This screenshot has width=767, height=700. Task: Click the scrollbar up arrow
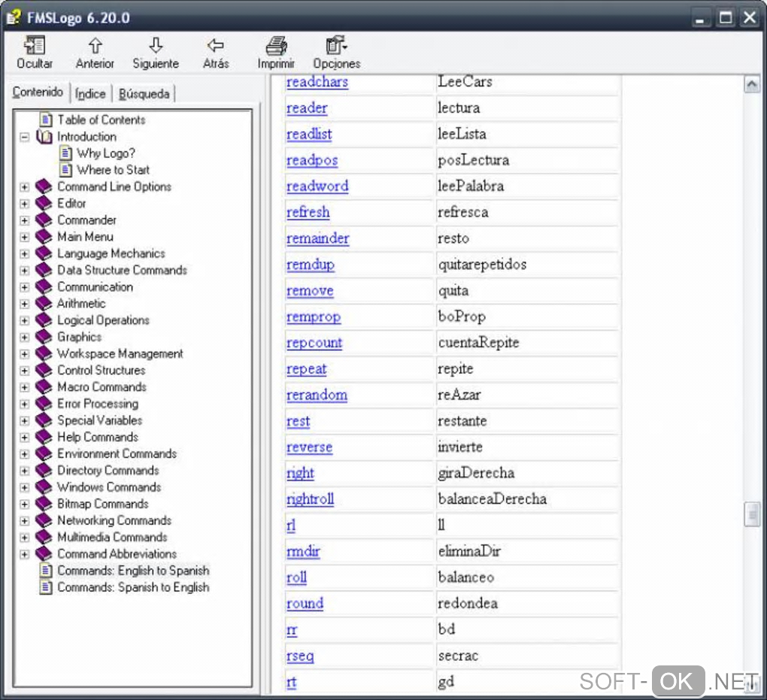click(752, 85)
